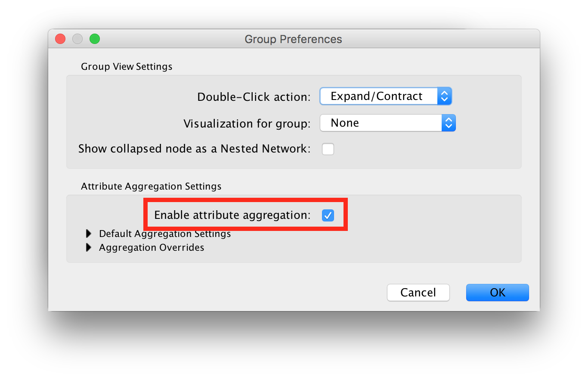The image size is (588, 380).
Task: Click the green zoom window button
Action: (x=95, y=39)
